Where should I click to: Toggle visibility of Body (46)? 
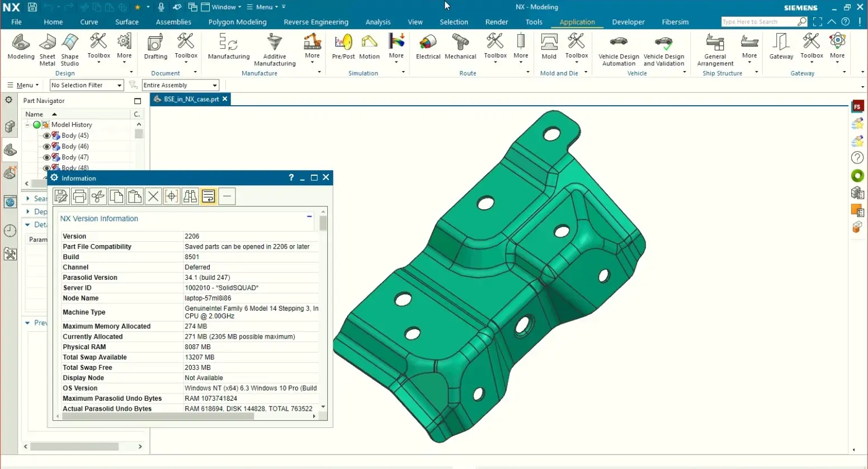46,147
